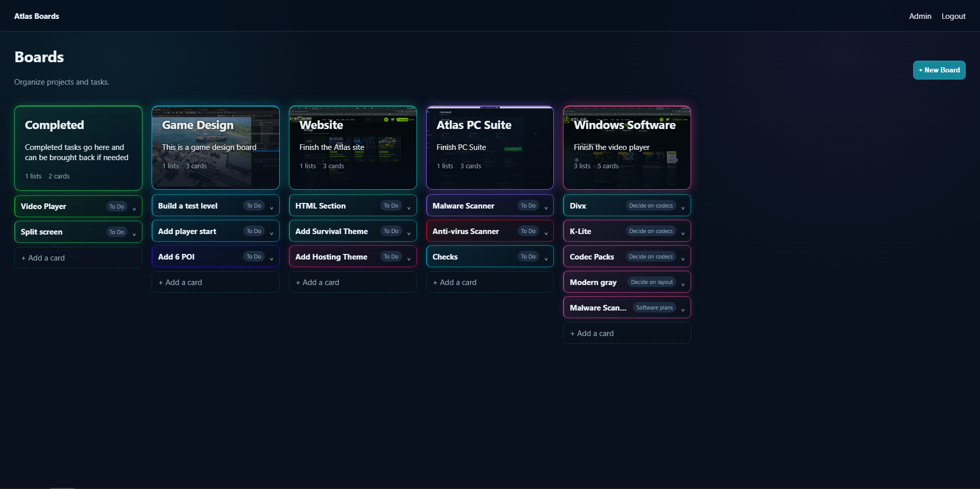The height and width of the screenshot is (489, 980).
Task: Add a card under Windows Software
Action: [x=627, y=333]
